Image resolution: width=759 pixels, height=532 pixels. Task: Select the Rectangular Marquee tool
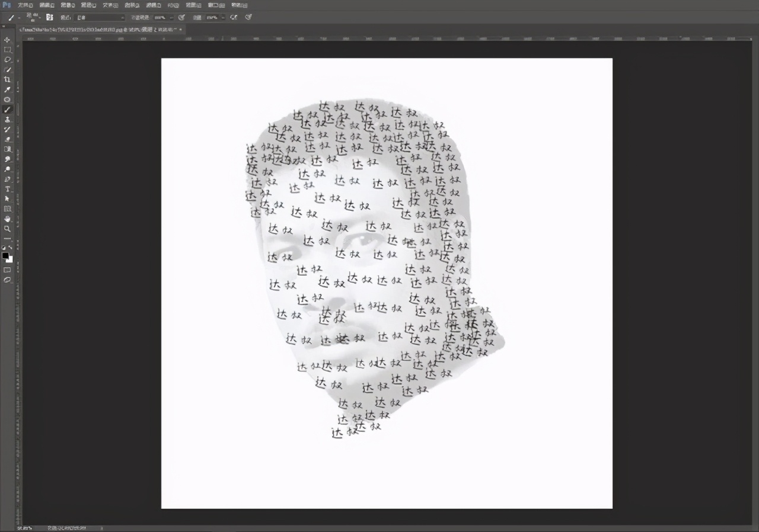7,50
